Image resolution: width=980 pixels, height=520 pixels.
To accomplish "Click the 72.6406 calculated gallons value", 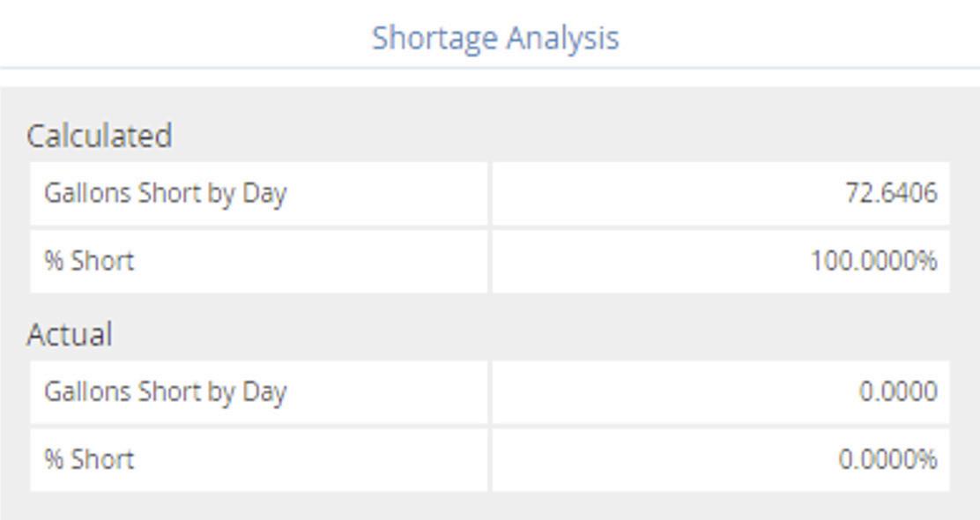I will [x=891, y=193].
